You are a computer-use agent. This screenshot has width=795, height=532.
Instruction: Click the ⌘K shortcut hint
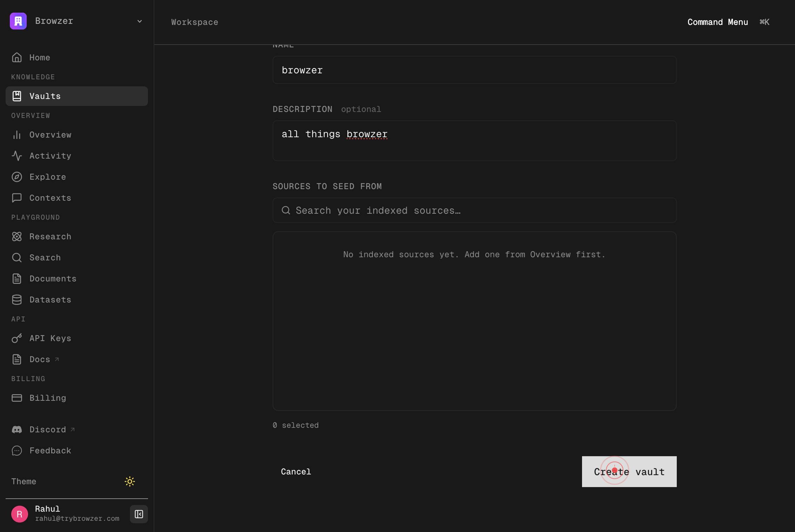coord(764,22)
